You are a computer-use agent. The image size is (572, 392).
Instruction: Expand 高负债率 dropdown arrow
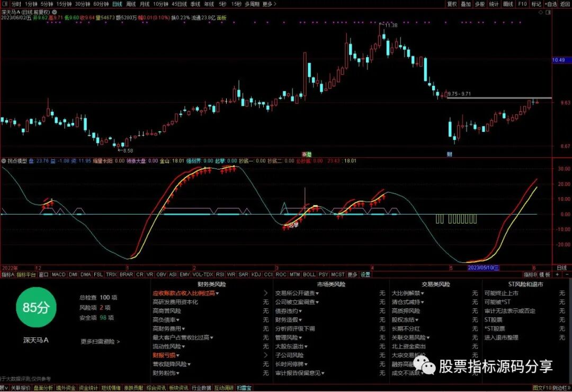pyautogui.click(x=177, y=320)
